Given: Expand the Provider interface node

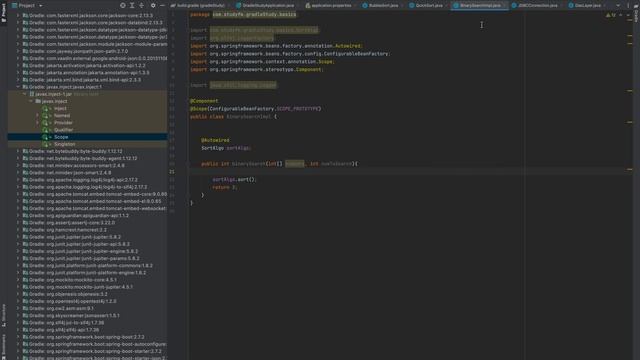Looking at the screenshot, I should (x=38, y=123).
